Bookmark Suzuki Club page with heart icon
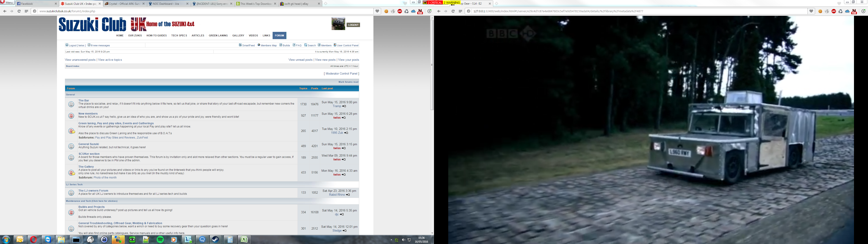The image size is (868, 244). click(377, 11)
